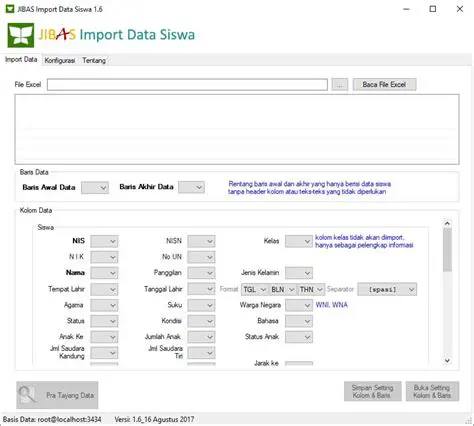Screen dimensions: 474x426
Task: Open the NISN column dropdown
Action: point(201,241)
